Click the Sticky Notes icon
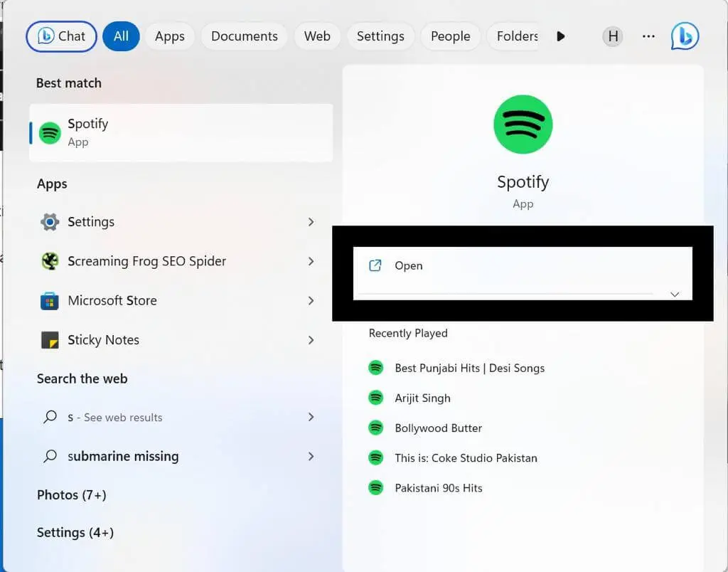The image size is (728, 572). (x=50, y=340)
